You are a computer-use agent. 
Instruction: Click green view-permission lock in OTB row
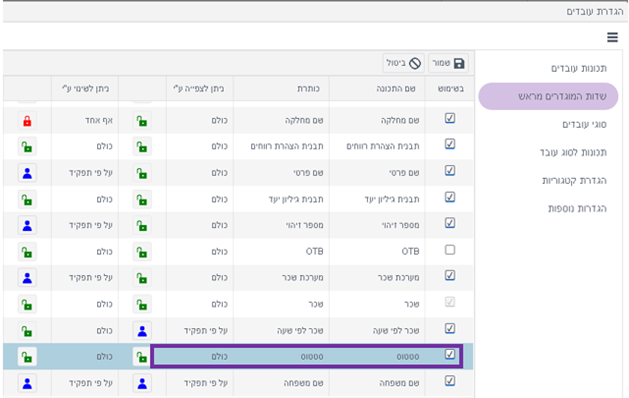[x=142, y=252]
